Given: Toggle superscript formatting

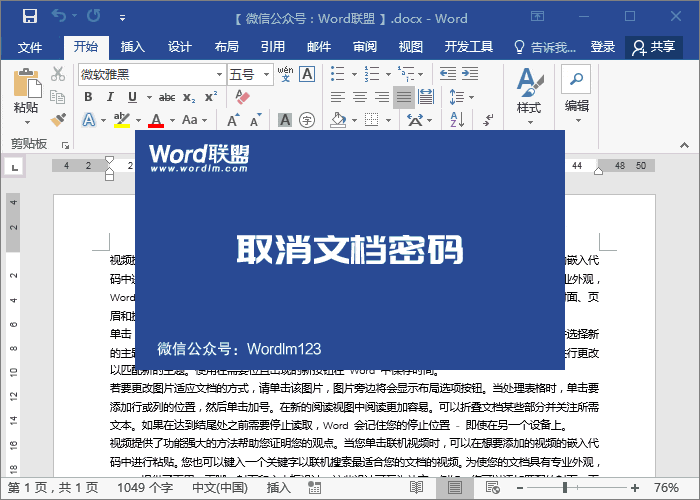Looking at the screenshot, I should click(x=211, y=97).
